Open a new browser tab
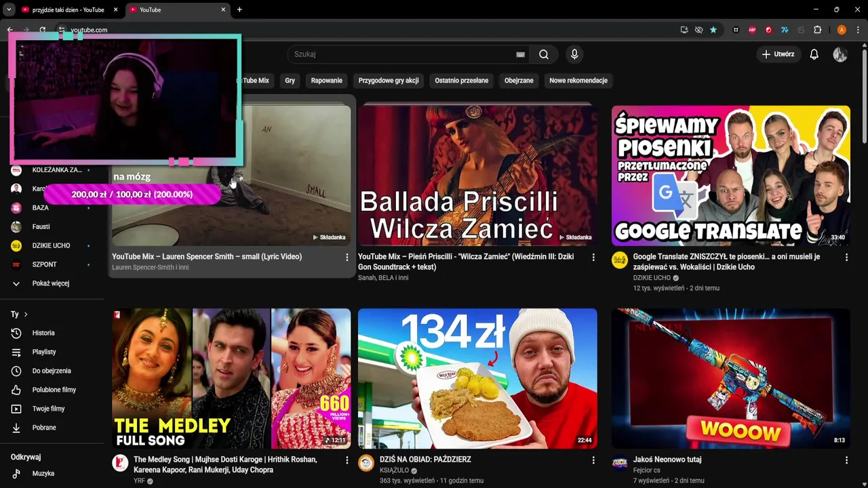Image resolution: width=868 pixels, height=488 pixels. click(x=239, y=9)
